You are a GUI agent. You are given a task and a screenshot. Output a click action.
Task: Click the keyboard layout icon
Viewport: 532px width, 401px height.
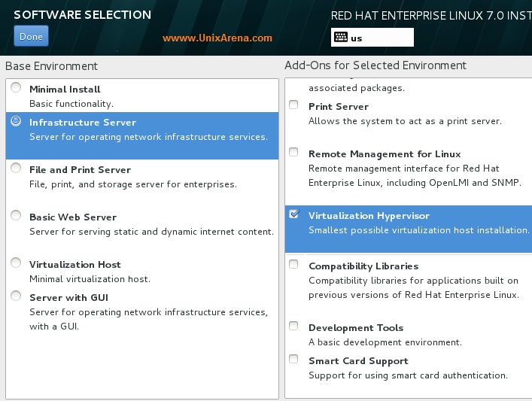click(341, 37)
